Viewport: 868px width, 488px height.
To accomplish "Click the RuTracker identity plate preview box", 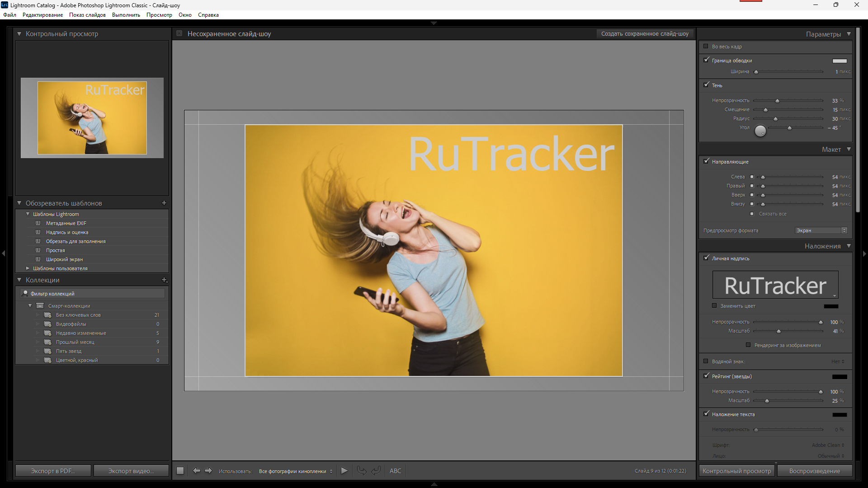I will [x=775, y=285].
